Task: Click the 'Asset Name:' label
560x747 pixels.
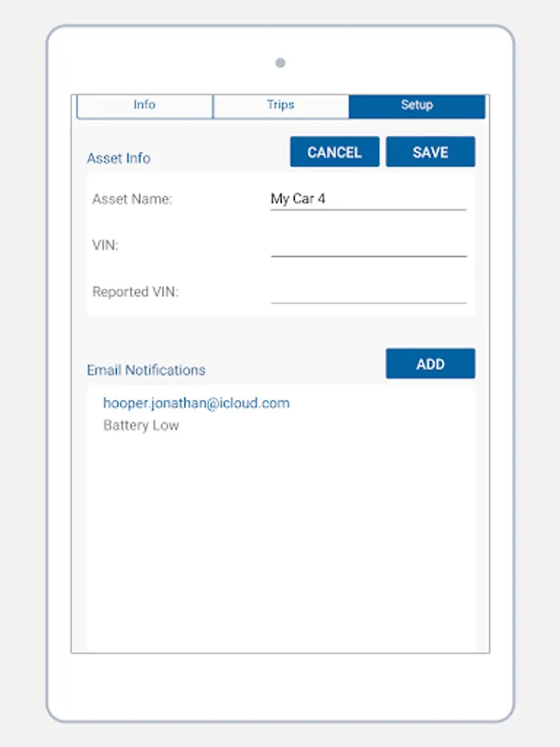Action: pyautogui.click(x=132, y=199)
